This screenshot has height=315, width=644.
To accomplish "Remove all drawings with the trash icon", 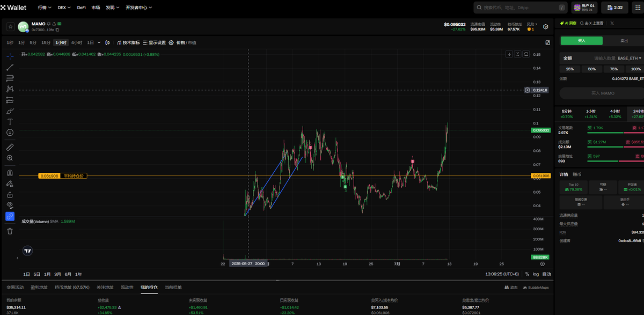I will point(10,231).
